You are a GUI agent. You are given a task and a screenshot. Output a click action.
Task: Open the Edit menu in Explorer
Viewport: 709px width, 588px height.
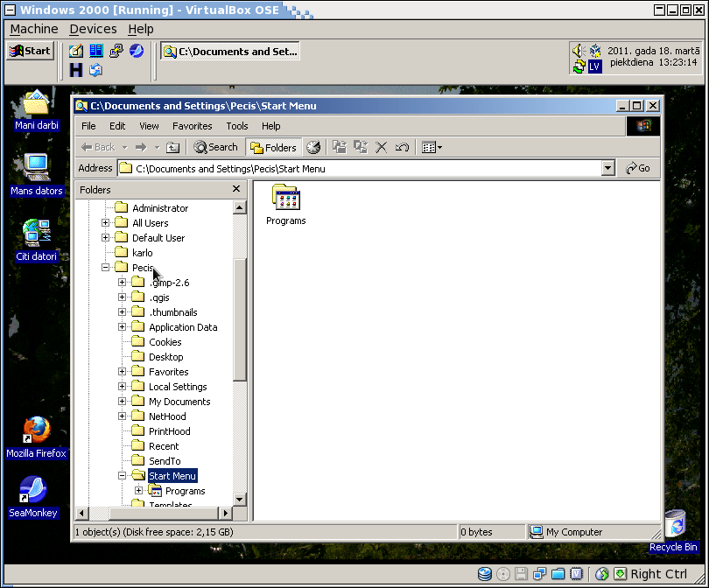(117, 126)
